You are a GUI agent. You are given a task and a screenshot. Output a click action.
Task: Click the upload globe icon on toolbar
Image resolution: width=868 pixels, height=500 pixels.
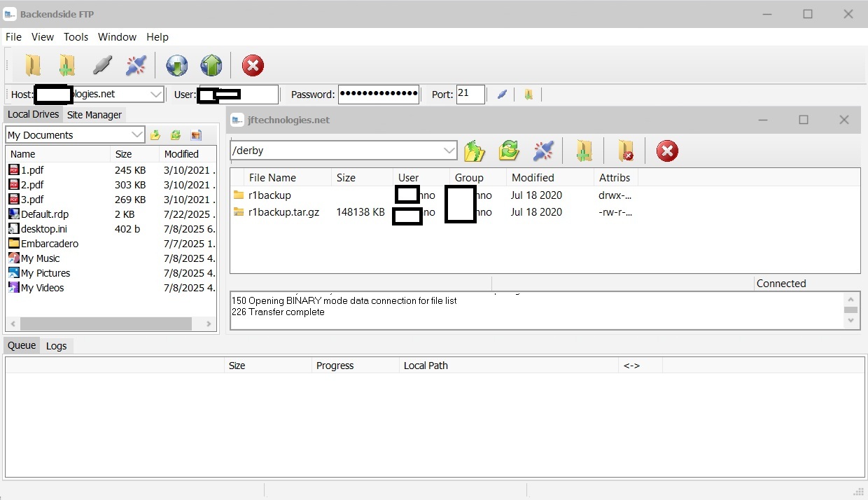pyautogui.click(x=211, y=65)
